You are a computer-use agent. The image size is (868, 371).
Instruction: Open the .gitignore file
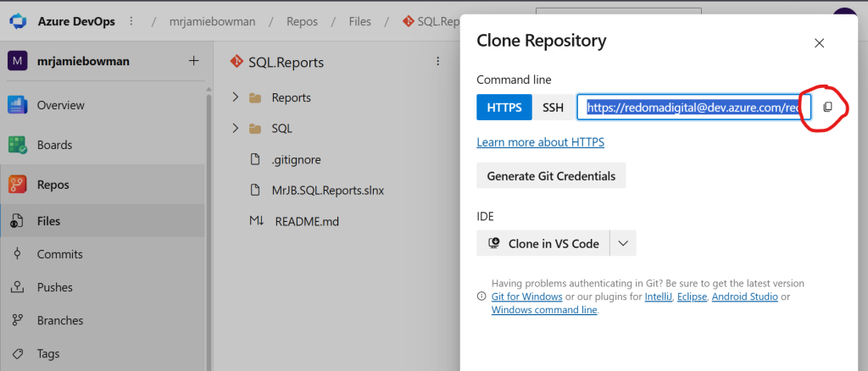pyautogui.click(x=296, y=160)
